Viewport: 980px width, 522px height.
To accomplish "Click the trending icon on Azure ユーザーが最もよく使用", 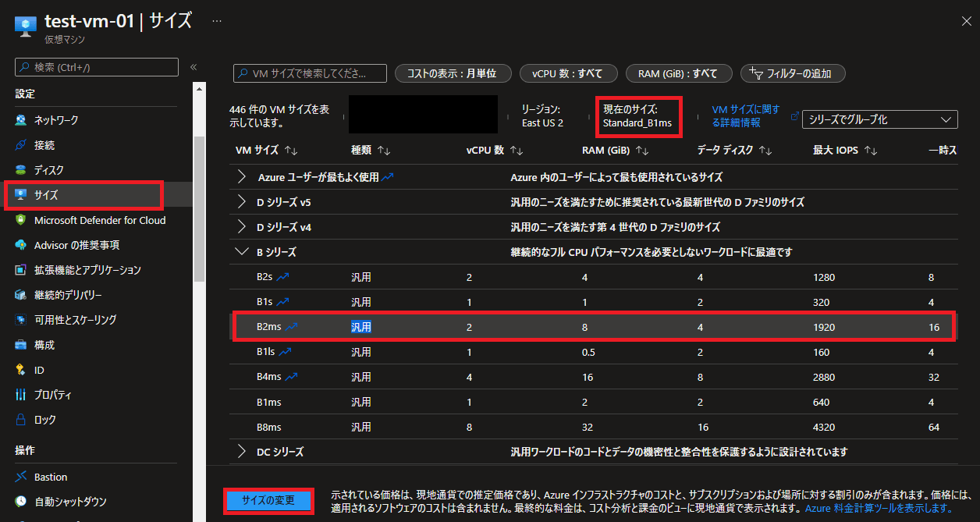I will click(388, 177).
